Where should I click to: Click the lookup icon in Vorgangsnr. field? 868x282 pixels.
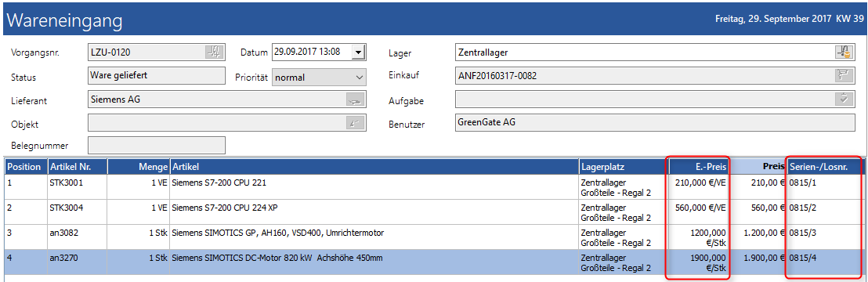point(214,52)
